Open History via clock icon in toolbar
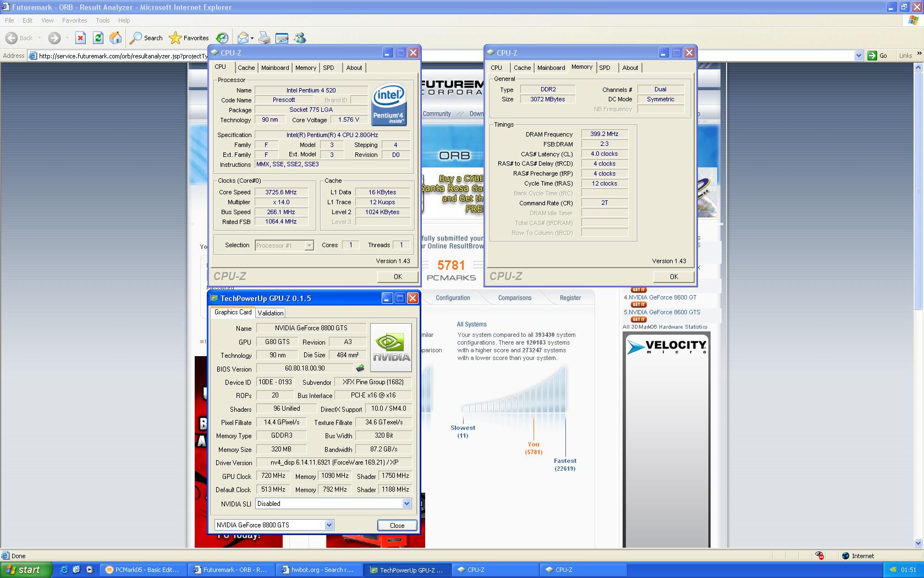 tap(222, 38)
